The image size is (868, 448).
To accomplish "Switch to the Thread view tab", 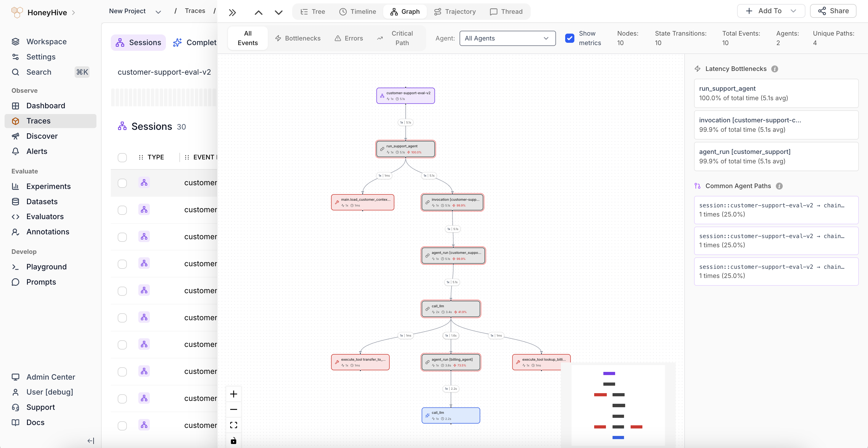I will click(506, 12).
